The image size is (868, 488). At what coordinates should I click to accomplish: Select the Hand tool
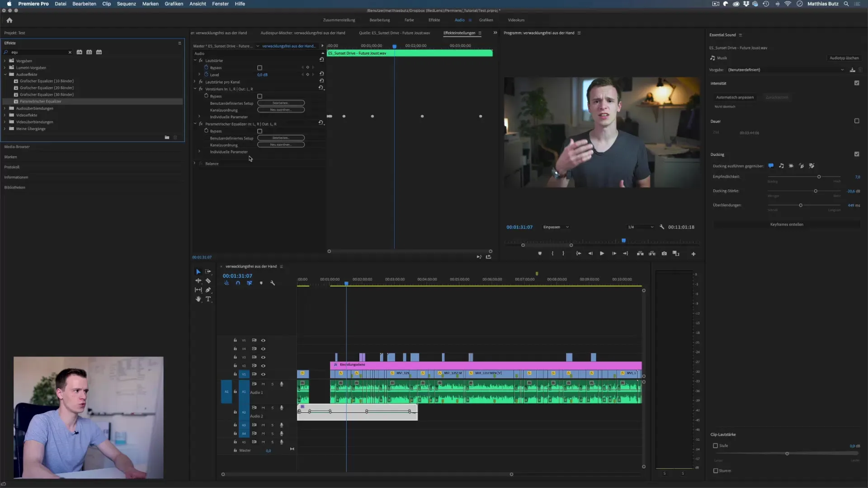coord(198,299)
